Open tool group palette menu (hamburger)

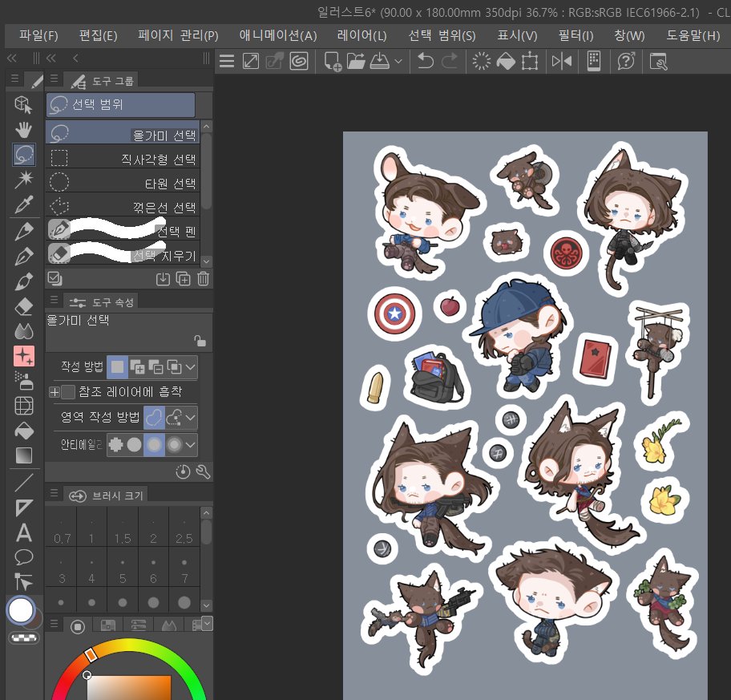(54, 79)
